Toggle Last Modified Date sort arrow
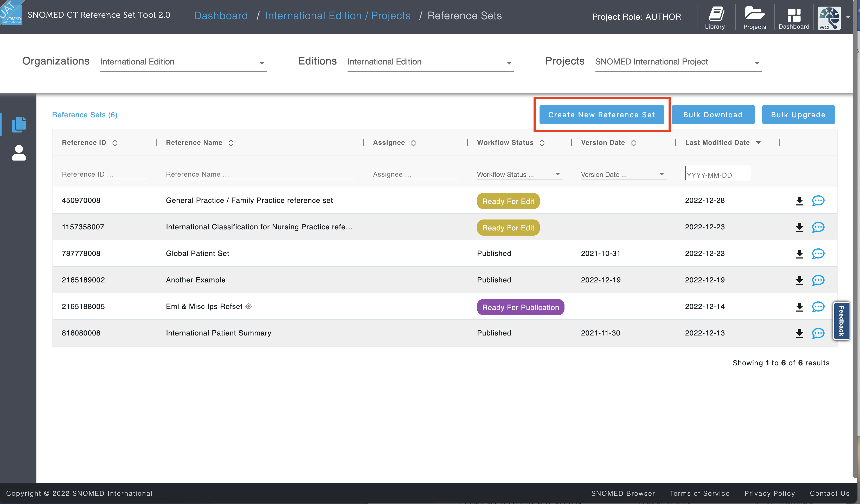Viewport: 860px width, 504px height. pyautogui.click(x=758, y=143)
